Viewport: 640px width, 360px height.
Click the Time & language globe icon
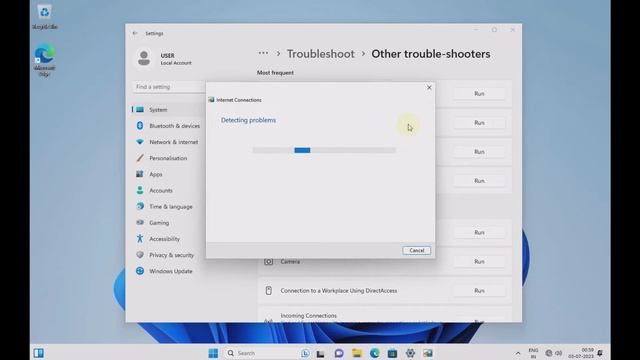click(x=140, y=206)
